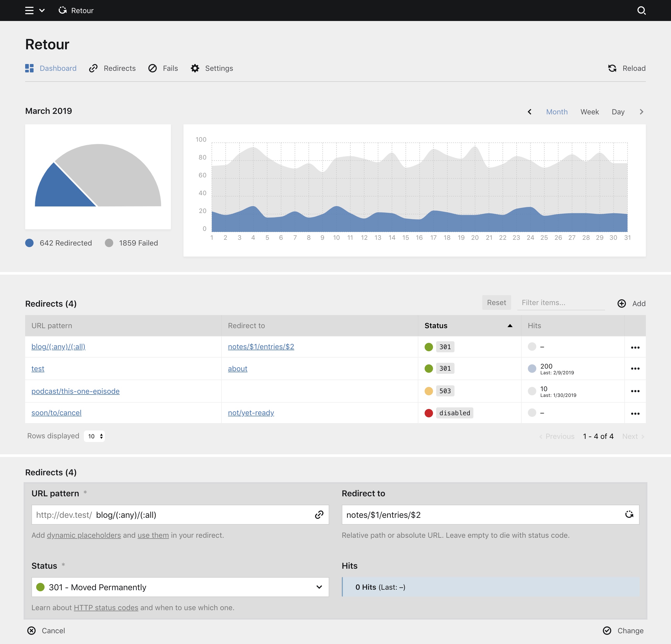Switch chart view to Week

(589, 112)
